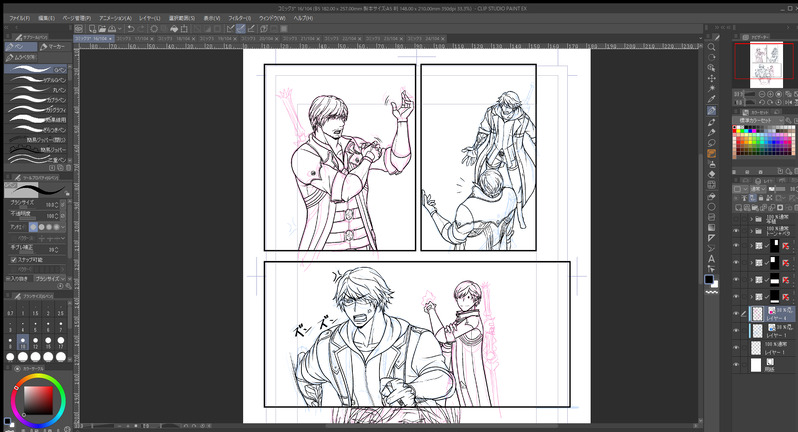
Task: Open the ファイル(F) menu
Action: pyautogui.click(x=19, y=18)
